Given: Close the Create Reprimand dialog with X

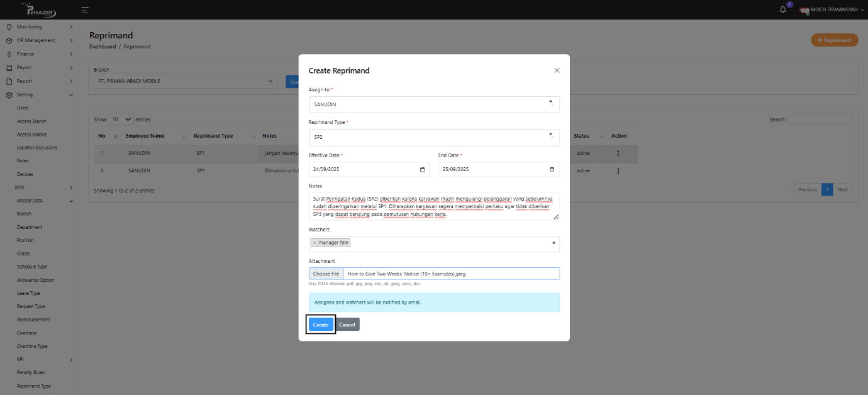Looking at the screenshot, I should point(557,70).
